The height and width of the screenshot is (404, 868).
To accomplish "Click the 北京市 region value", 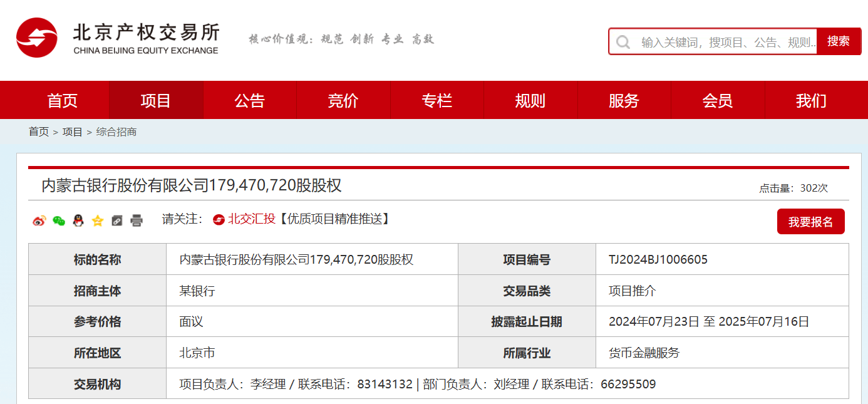I will (x=197, y=353).
